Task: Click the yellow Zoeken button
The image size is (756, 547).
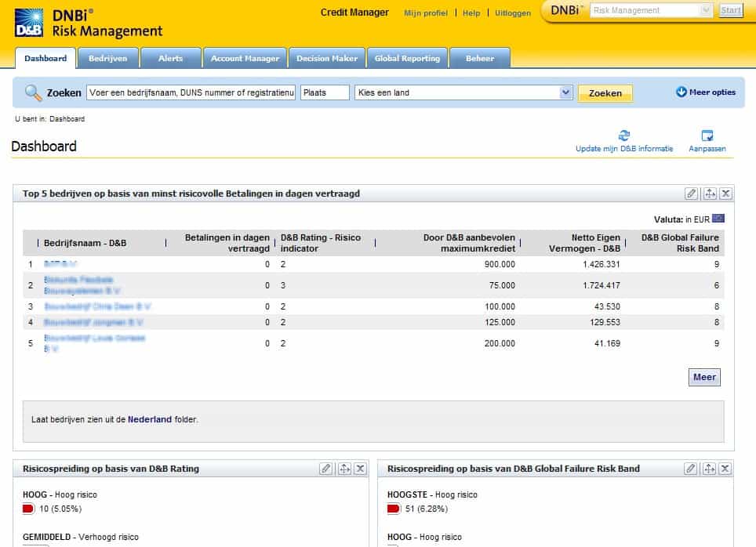Action: (x=605, y=93)
